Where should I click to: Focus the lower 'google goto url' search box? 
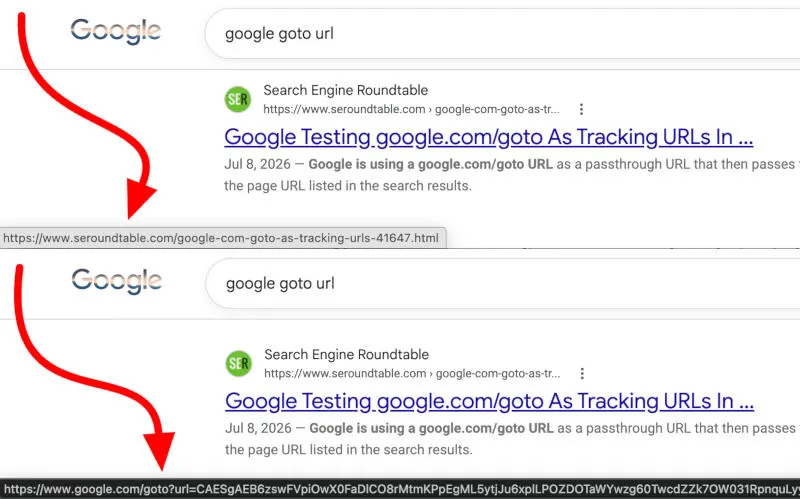click(503, 283)
